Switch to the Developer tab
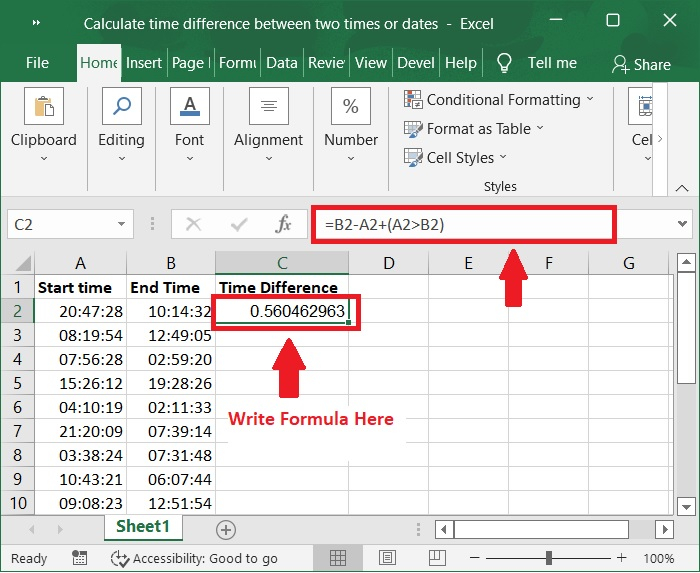The width and height of the screenshot is (700, 573). click(x=416, y=63)
